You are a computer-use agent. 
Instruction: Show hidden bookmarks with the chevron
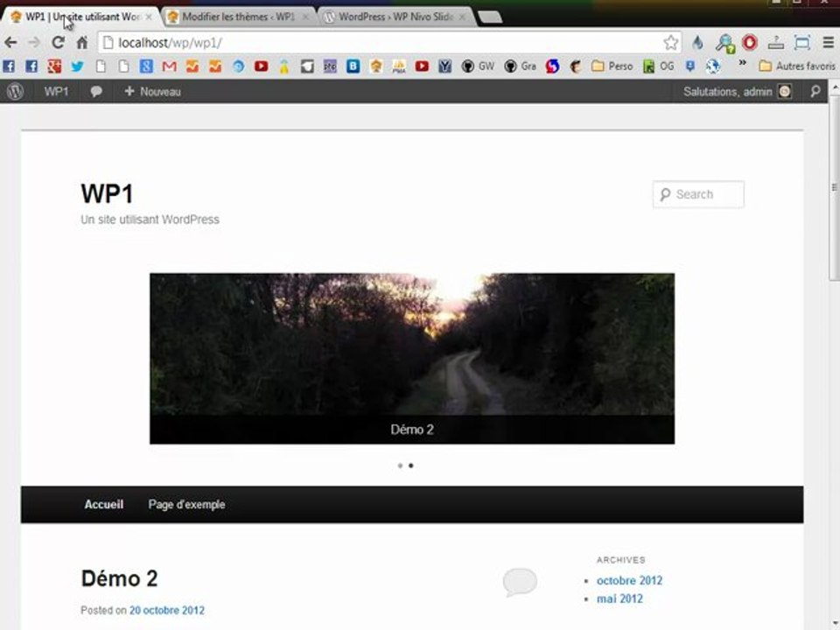(x=743, y=63)
